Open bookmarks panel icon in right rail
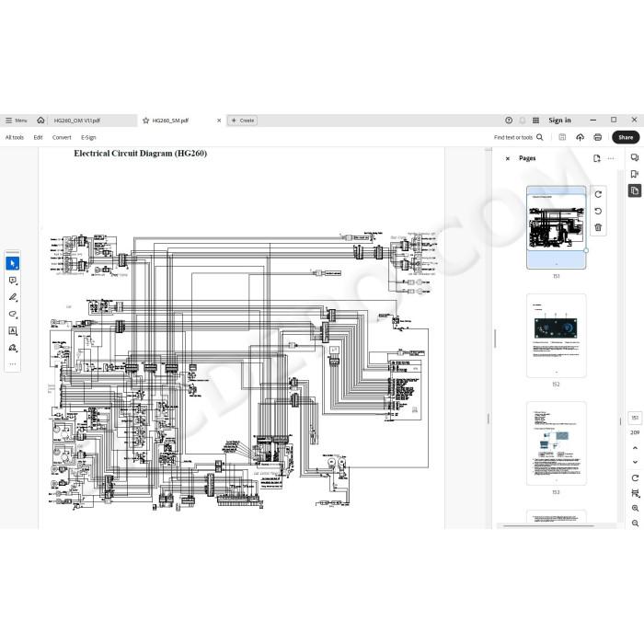Viewport: 644px width, 644px height. point(635,174)
